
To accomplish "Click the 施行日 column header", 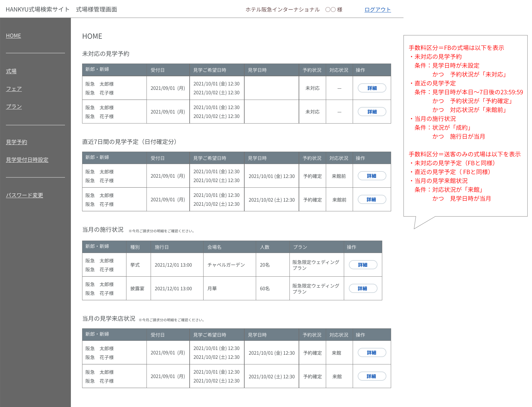I will pyautogui.click(x=162, y=247).
